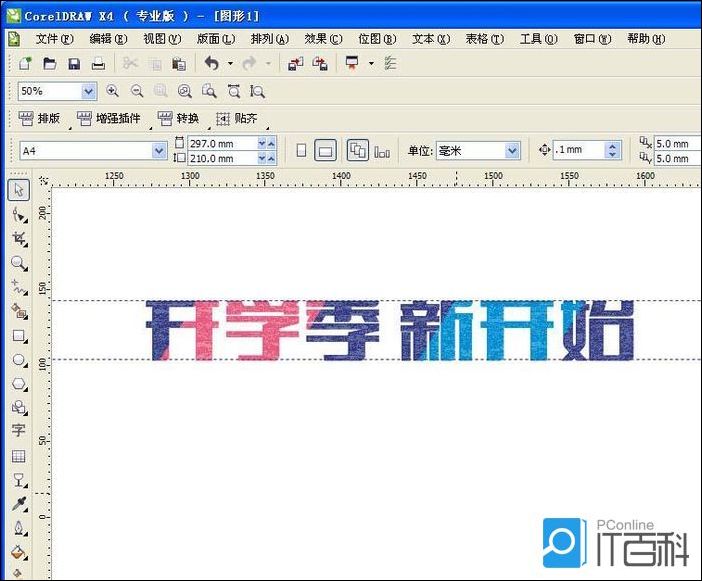
Task: Select the Smart Fill tool
Action: pos(18,311)
